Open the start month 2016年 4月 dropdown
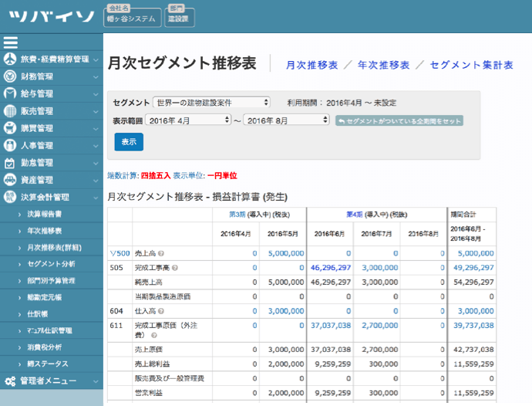532x406 pixels. tap(188, 120)
